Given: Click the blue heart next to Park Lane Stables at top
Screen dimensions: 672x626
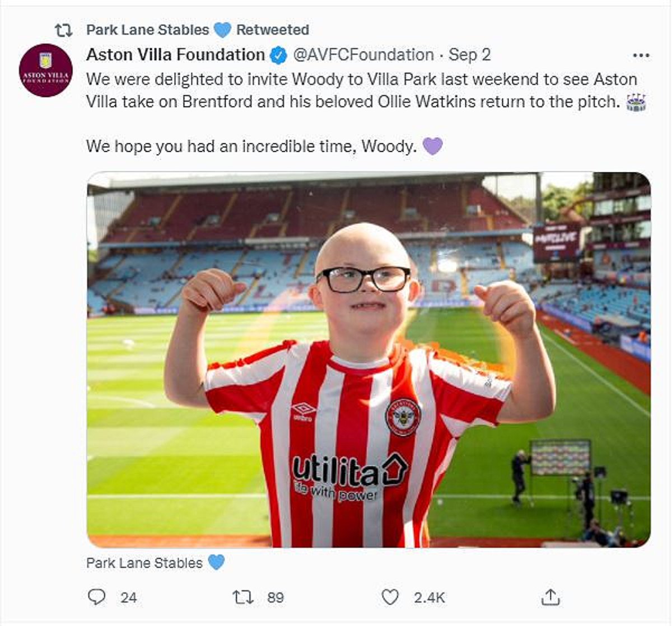Looking at the screenshot, I should [x=222, y=30].
